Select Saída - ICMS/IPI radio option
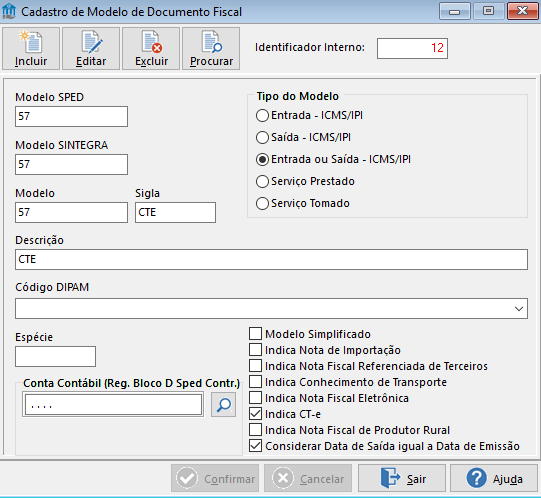 point(262,137)
